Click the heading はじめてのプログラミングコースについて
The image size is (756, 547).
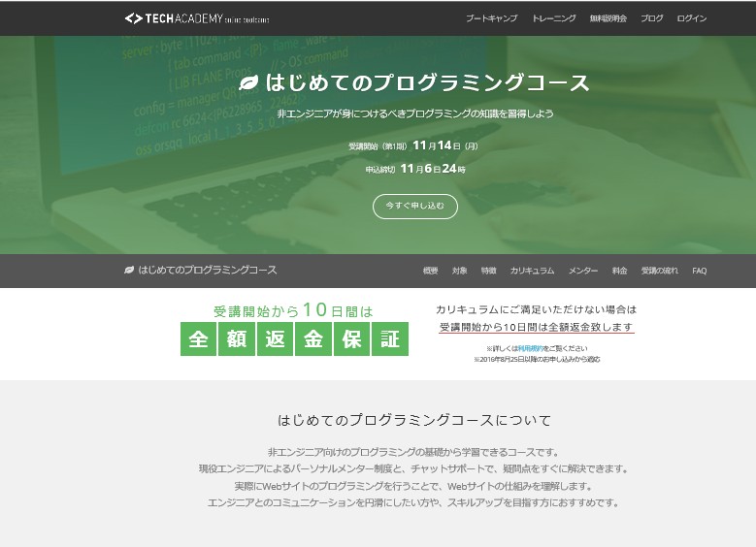click(x=414, y=420)
